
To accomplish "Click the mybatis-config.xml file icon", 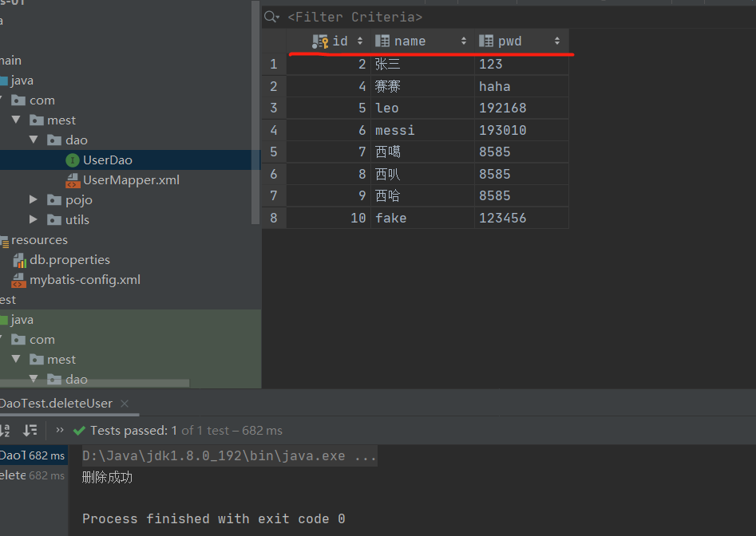I will 19,280.
